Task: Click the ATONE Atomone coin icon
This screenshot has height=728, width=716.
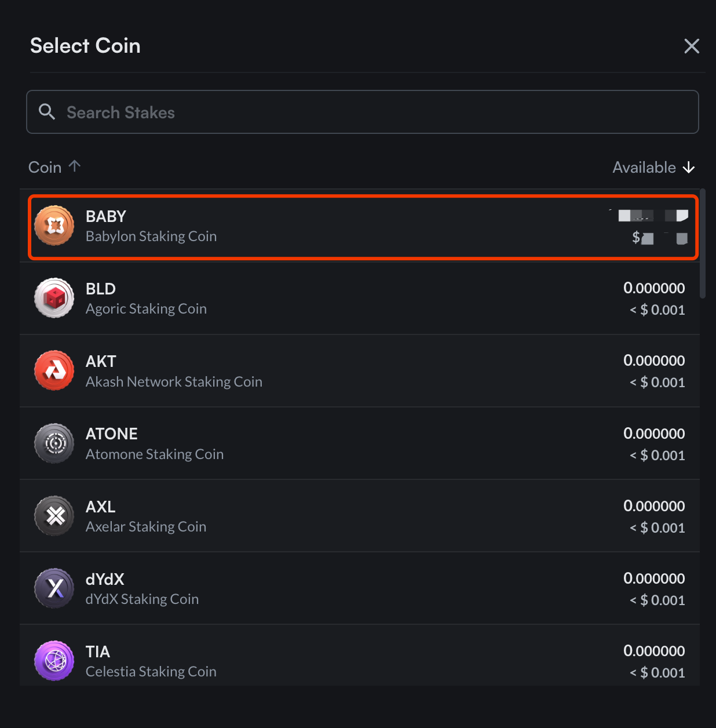Action: pos(54,443)
